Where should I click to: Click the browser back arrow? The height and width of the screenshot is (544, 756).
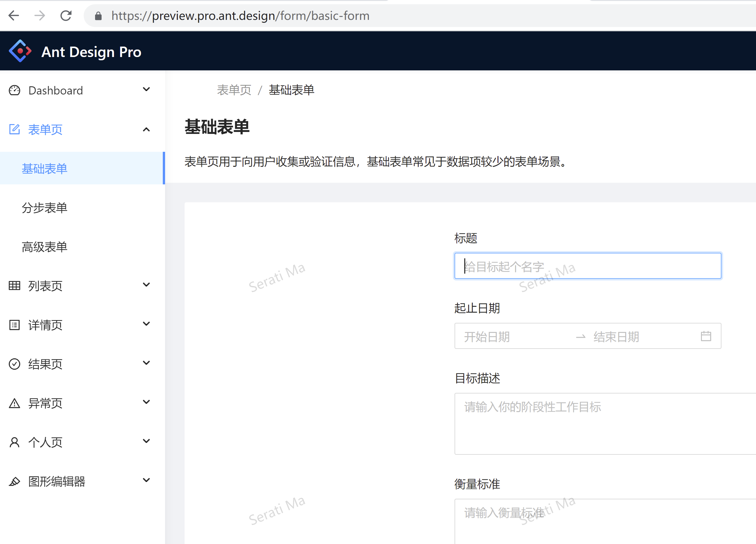coord(14,15)
